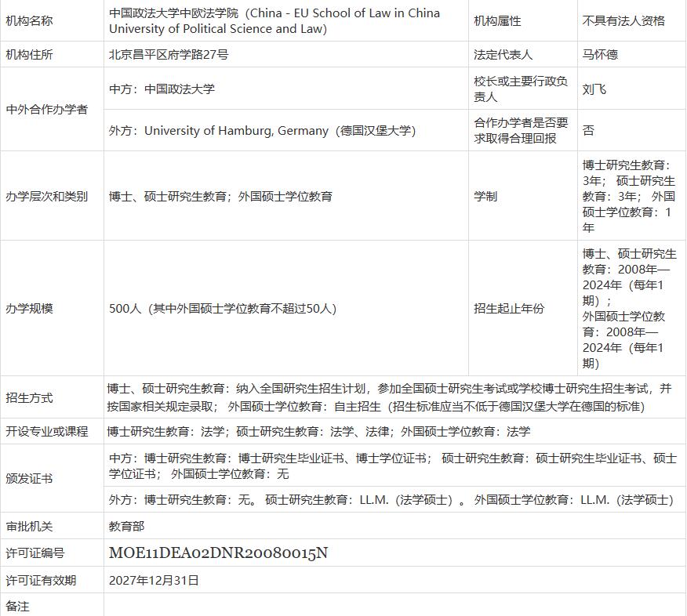This screenshot has height=616, width=687.
Task: Select the 校长或主要行政负责人 label
Action: (521, 89)
